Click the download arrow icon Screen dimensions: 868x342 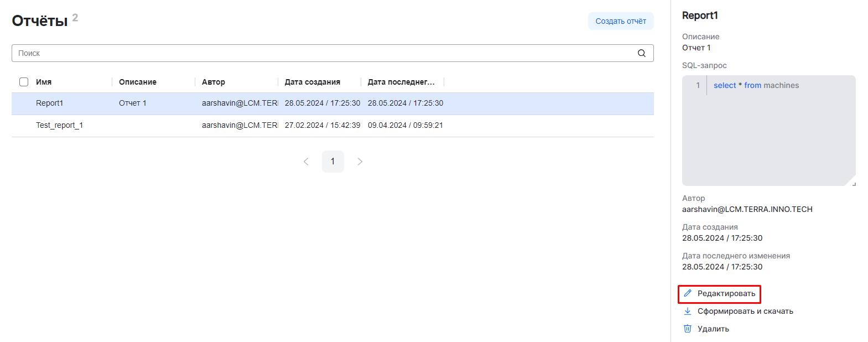pyautogui.click(x=688, y=311)
